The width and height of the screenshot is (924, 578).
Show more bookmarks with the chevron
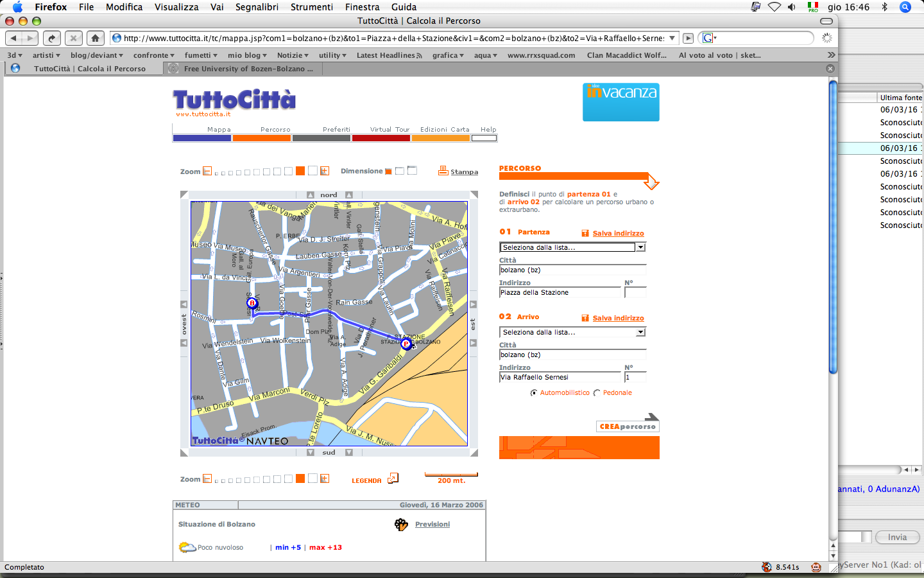831,55
